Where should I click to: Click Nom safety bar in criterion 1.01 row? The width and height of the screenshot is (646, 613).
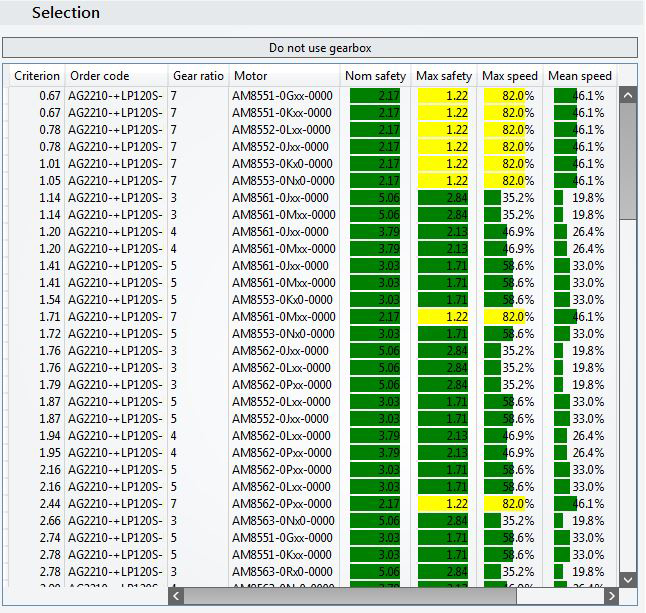pyautogui.click(x=375, y=164)
